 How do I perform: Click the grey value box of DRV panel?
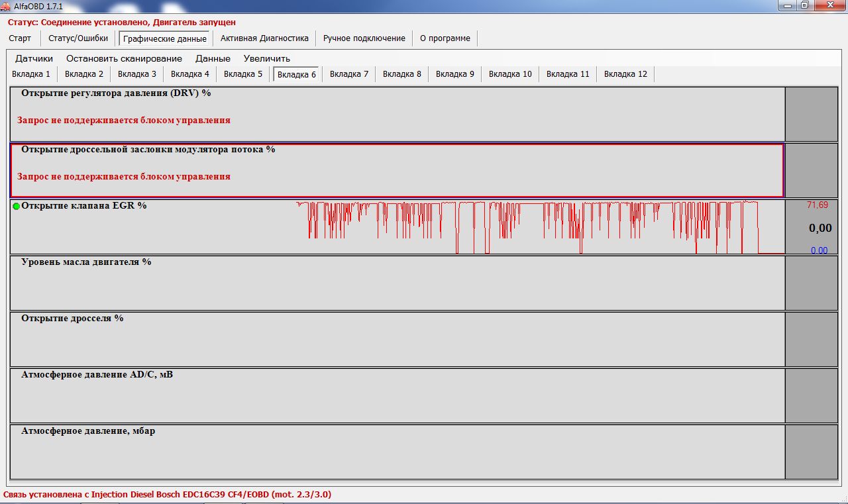point(812,114)
